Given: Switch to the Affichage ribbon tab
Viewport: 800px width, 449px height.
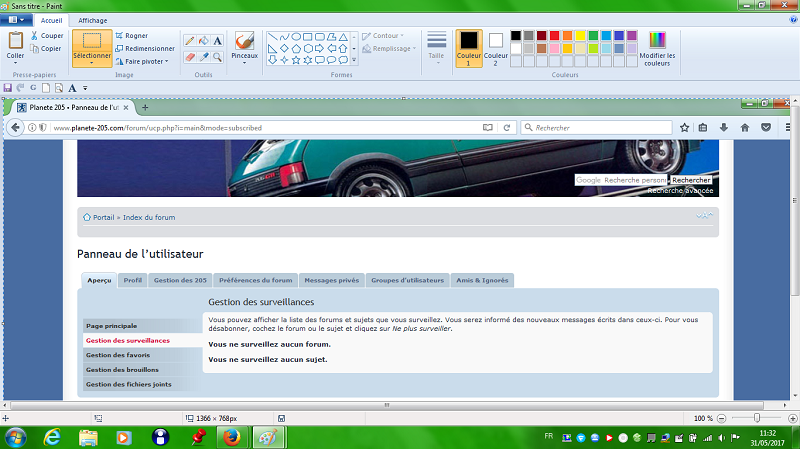Looking at the screenshot, I should pos(93,20).
